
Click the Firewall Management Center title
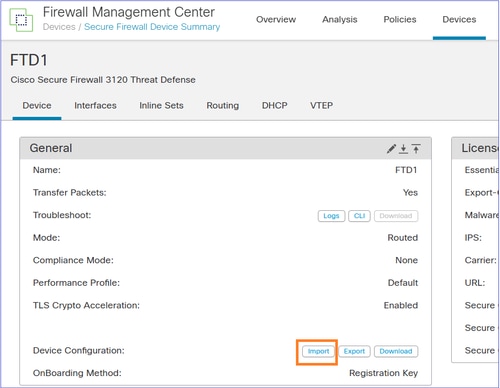[129, 12]
